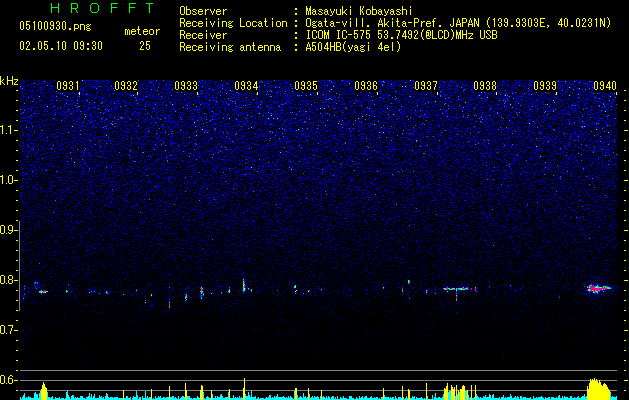Click the 0937 time marker
This screenshot has height=400, width=629.
(x=426, y=85)
